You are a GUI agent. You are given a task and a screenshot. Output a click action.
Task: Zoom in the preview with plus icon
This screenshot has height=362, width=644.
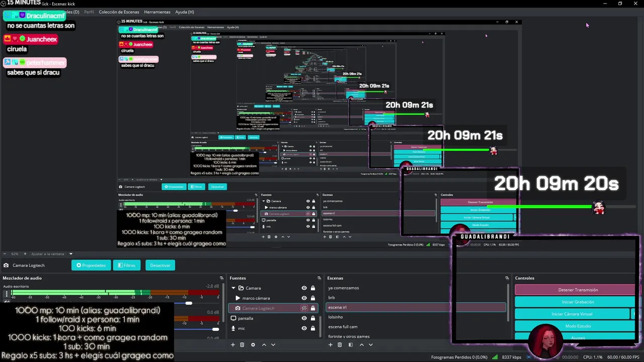(25, 254)
